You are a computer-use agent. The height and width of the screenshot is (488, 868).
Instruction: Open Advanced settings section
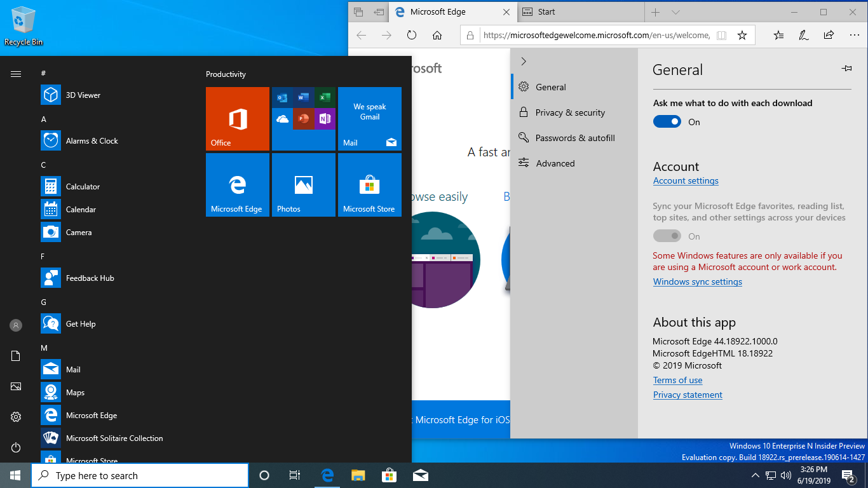pos(574,163)
